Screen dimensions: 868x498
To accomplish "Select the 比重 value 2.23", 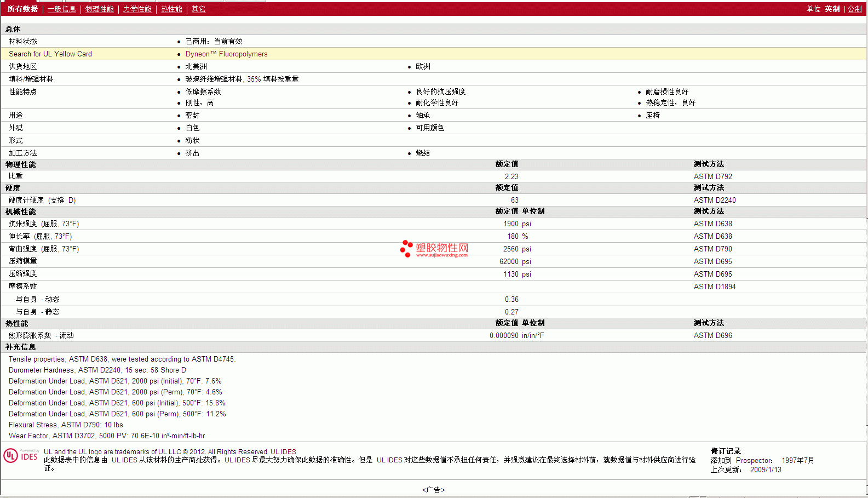I will 511,176.
